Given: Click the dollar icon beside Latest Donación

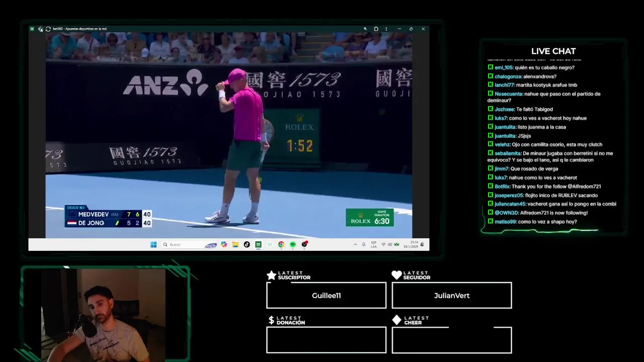Looking at the screenshot, I should click(271, 320).
